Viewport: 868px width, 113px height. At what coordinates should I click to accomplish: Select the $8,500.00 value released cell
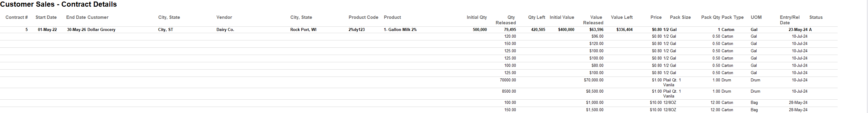pyautogui.click(x=594, y=91)
